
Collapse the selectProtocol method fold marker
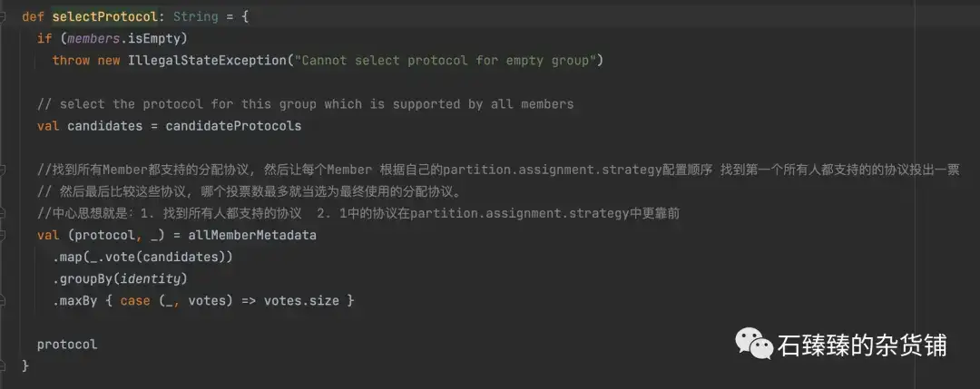[x=3, y=17]
